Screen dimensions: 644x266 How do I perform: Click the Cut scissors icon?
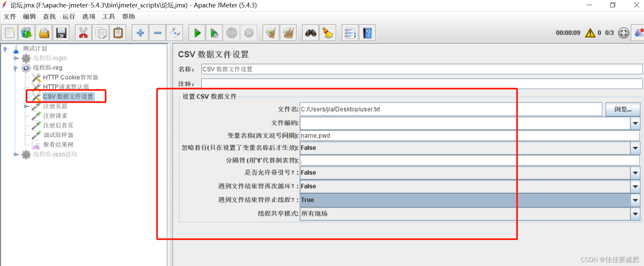coord(83,33)
